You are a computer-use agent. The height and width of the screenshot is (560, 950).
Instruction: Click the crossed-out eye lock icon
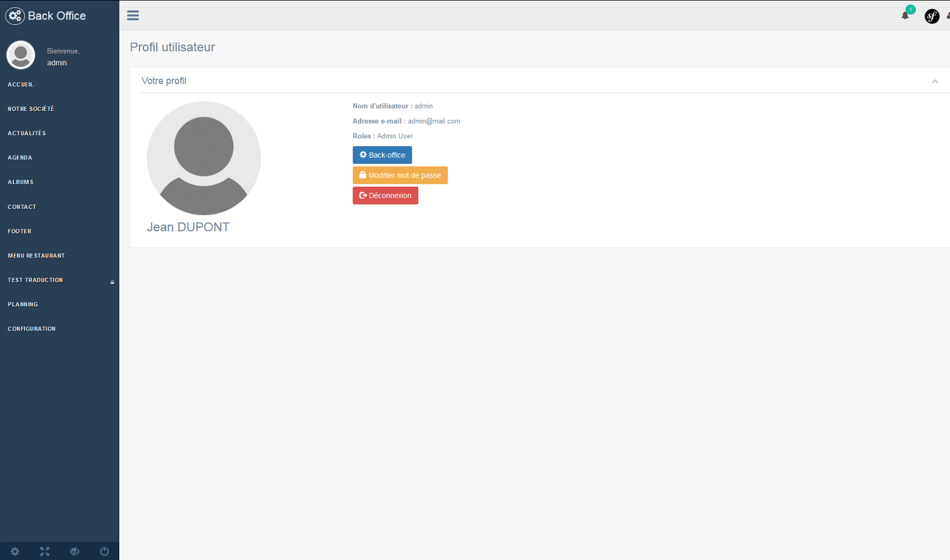coord(75,551)
